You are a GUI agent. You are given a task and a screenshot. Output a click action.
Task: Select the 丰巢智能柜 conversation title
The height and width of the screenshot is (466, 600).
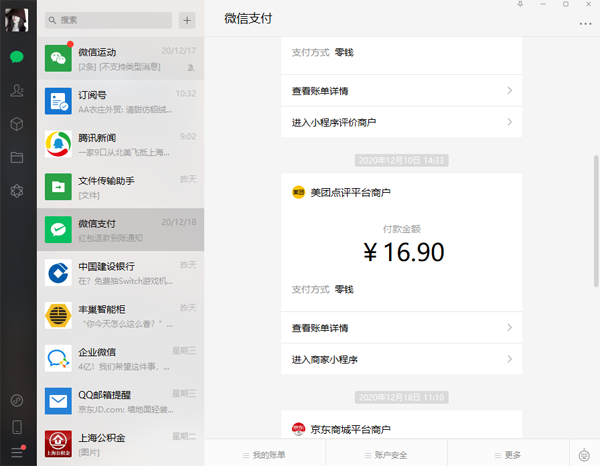(102, 310)
